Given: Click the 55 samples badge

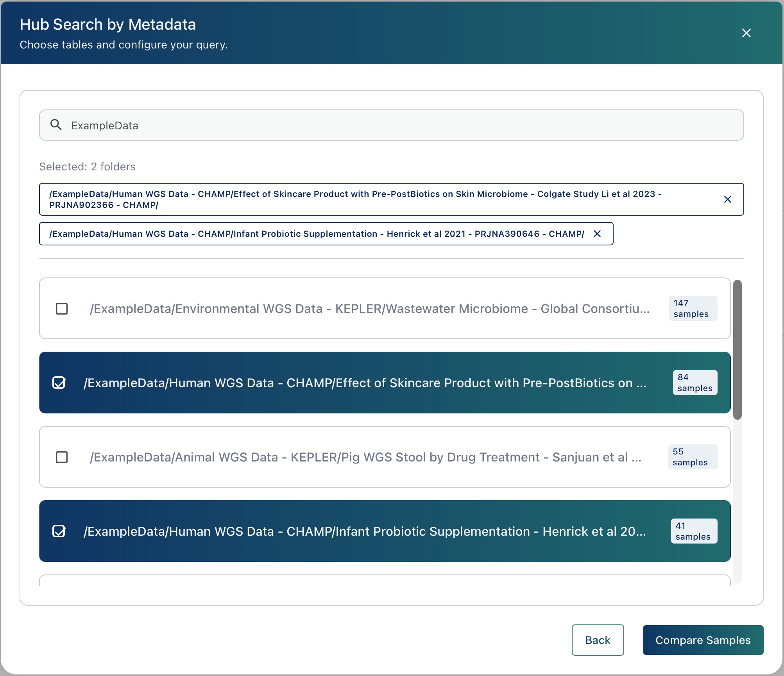Looking at the screenshot, I should [693, 457].
